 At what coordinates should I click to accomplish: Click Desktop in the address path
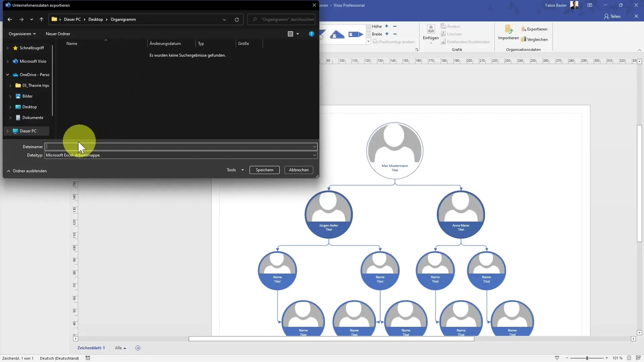pyautogui.click(x=96, y=19)
